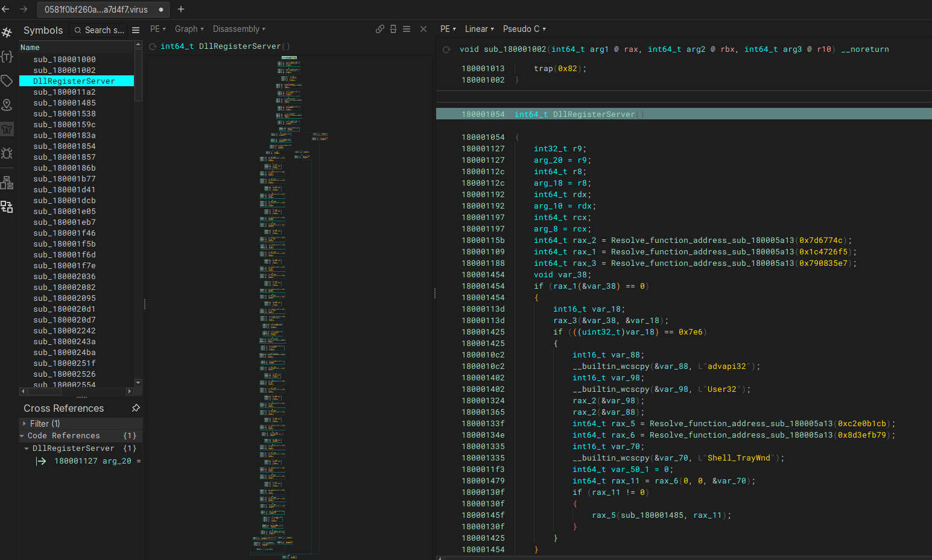Image resolution: width=932 pixels, height=560 pixels.
Task: Select sub_180001002 in symbols list
Action: click(65, 71)
